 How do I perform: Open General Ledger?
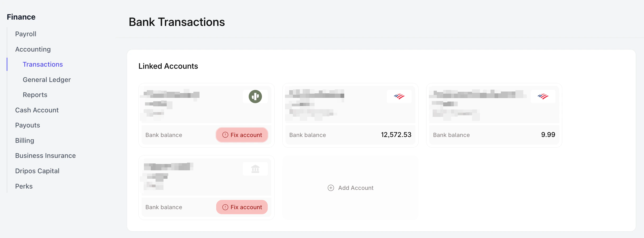(x=47, y=80)
